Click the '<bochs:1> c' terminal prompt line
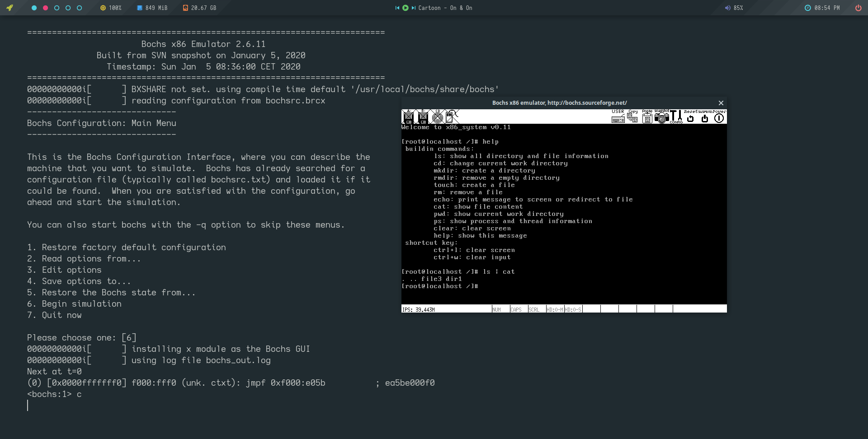Viewport: 868px width, 439px height. (x=54, y=394)
